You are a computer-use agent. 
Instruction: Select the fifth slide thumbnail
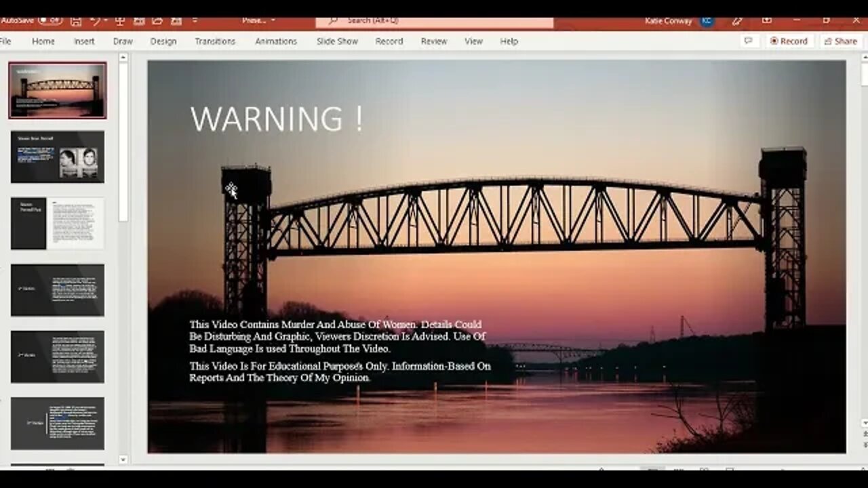tap(58, 356)
